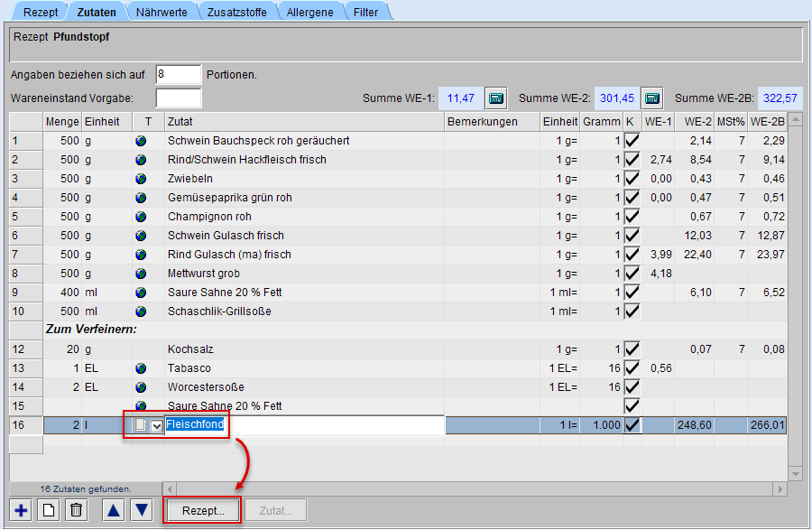The width and height of the screenshot is (812, 530).
Task: Click the WE-2 value 248,60
Action: click(695, 425)
